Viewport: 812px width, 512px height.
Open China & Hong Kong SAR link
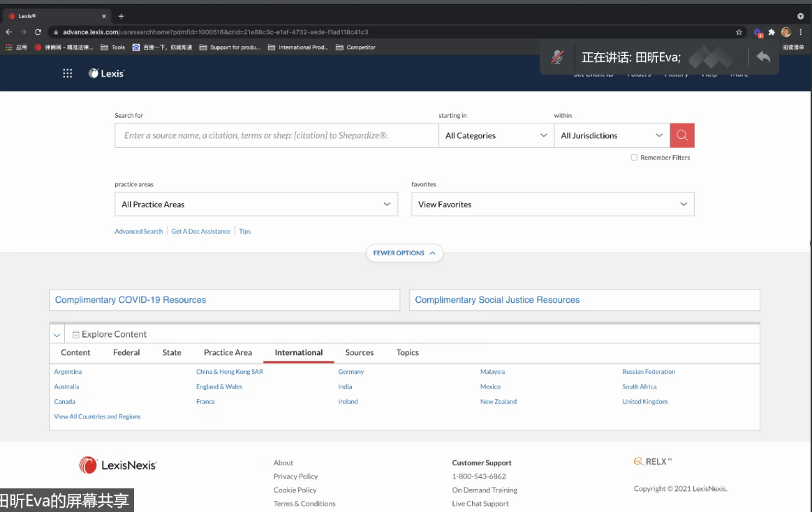[230, 372]
